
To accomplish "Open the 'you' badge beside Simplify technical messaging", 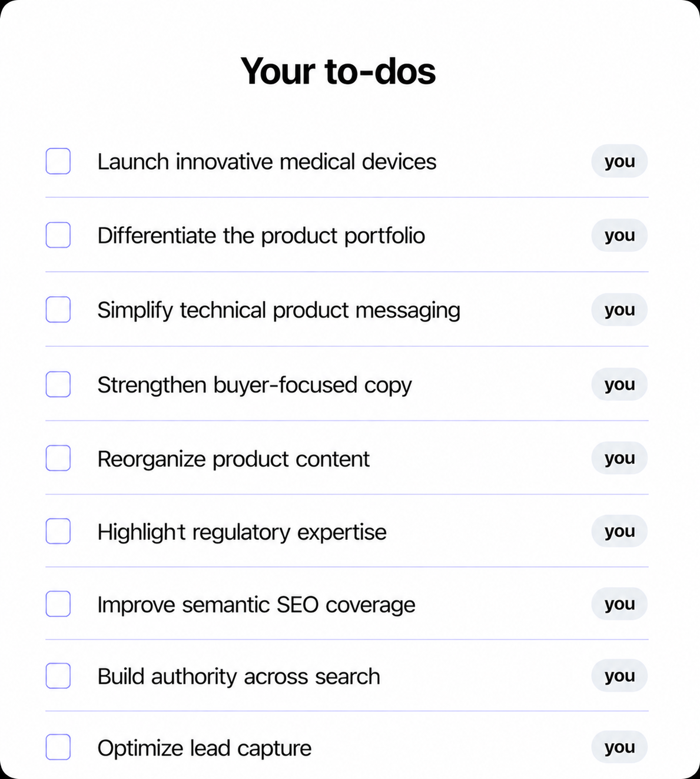I will [x=619, y=310].
